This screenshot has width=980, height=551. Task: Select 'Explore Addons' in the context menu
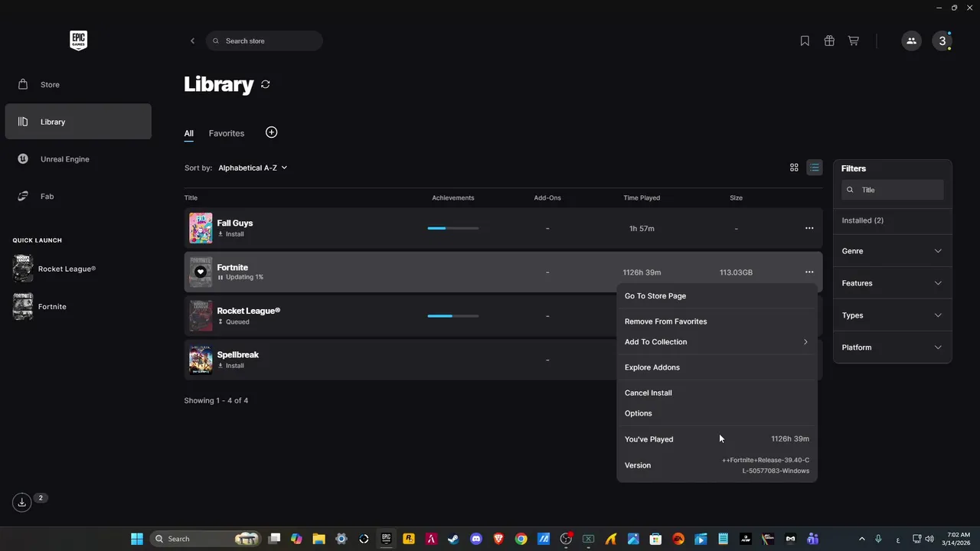[x=717, y=367]
